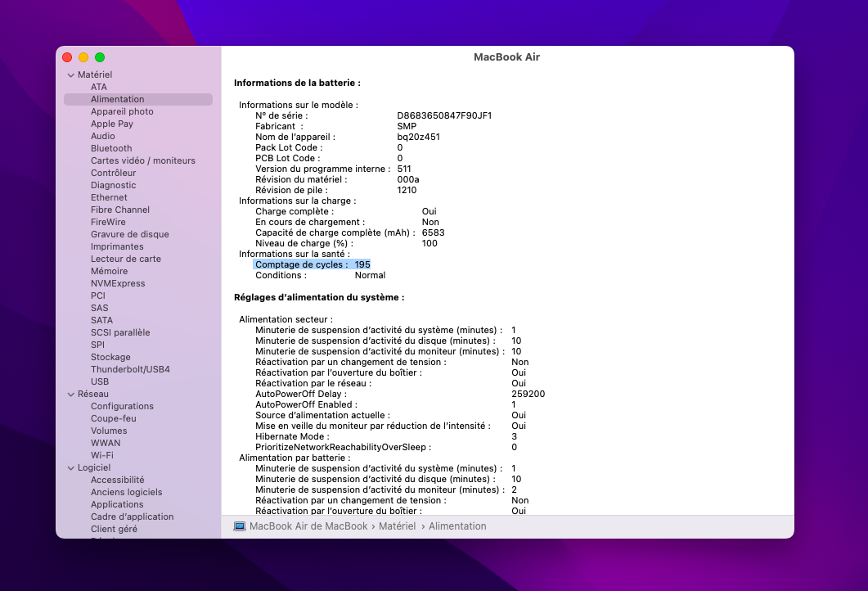The width and height of the screenshot is (868, 591).
Task: Select Bluetooth in the sidebar
Action: (x=111, y=148)
